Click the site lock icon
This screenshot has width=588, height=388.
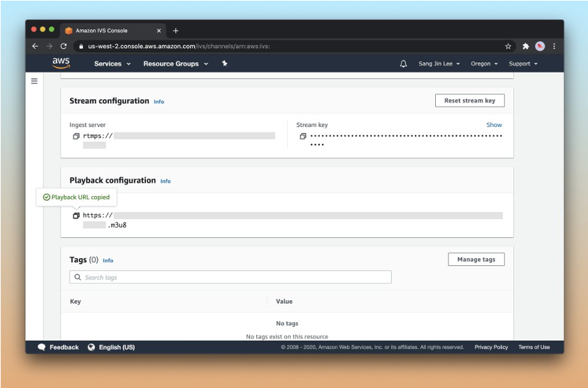[x=81, y=47]
